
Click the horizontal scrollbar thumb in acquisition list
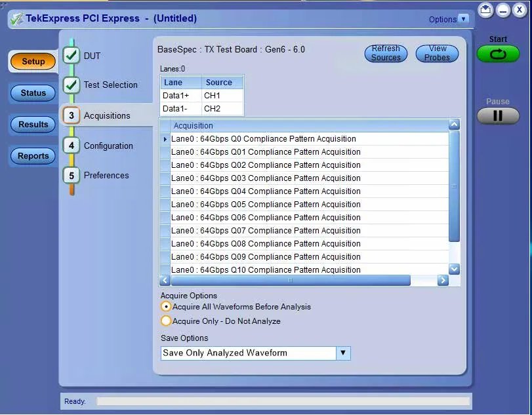point(290,280)
